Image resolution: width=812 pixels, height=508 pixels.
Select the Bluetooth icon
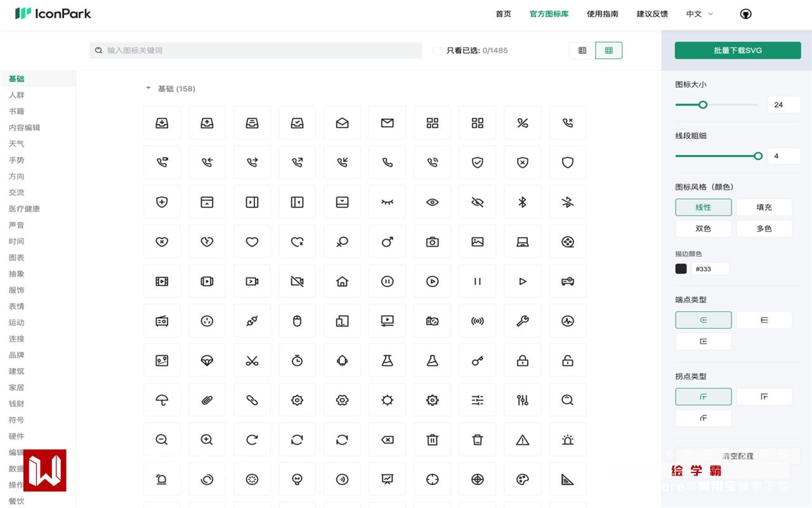(523, 202)
